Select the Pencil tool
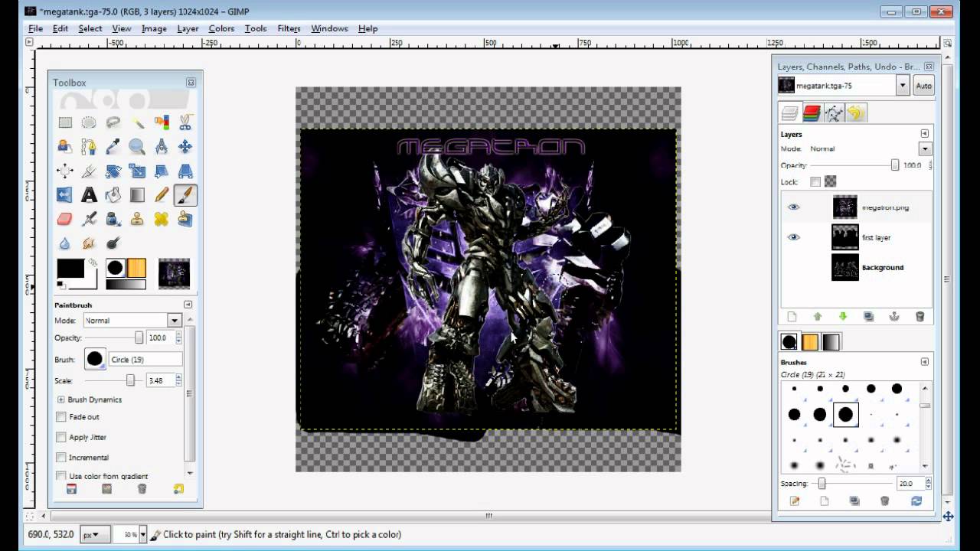 pyautogui.click(x=162, y=195)
